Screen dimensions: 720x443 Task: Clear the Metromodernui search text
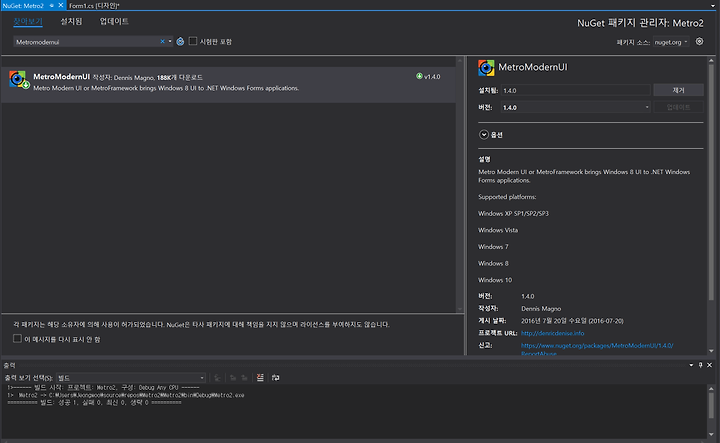pyautogui.click(x=162, y=41)
